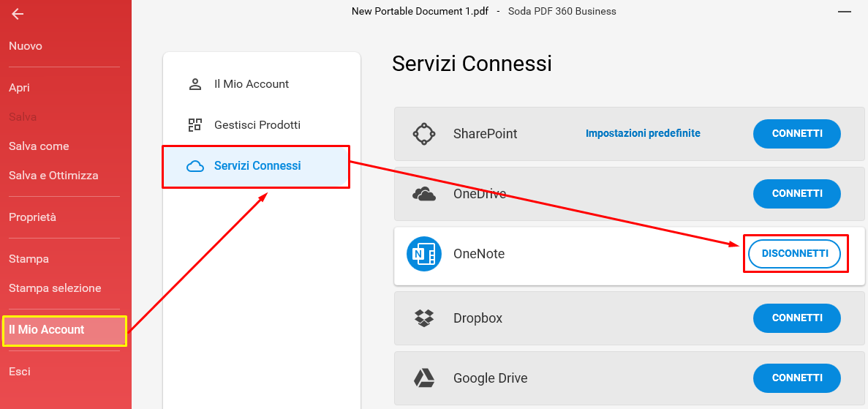868x409 pixels.
Task: Click the back arrow icon
Action: [x=18, y=14]
